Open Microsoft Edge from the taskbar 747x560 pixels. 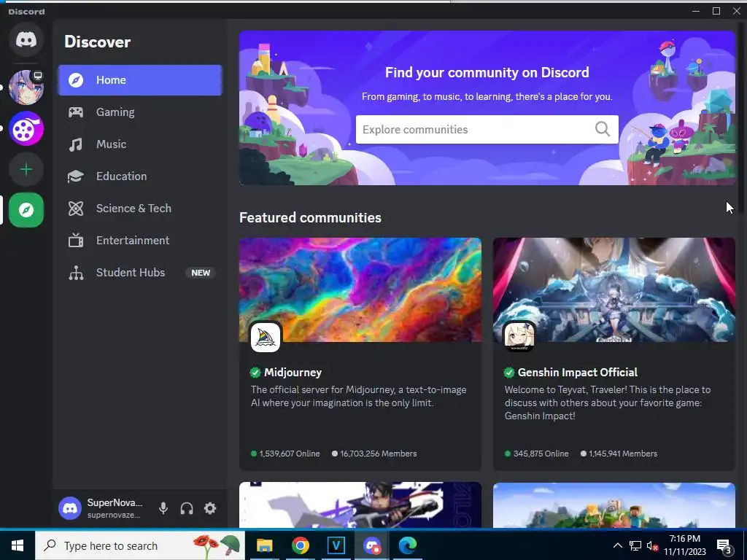[x=408, y=545]
